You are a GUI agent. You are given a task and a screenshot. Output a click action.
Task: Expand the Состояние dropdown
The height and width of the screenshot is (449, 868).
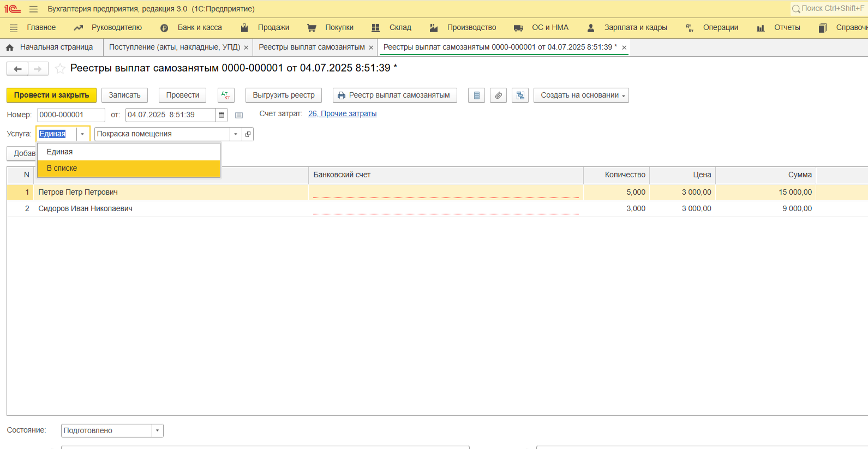click(x=157, y=430)
